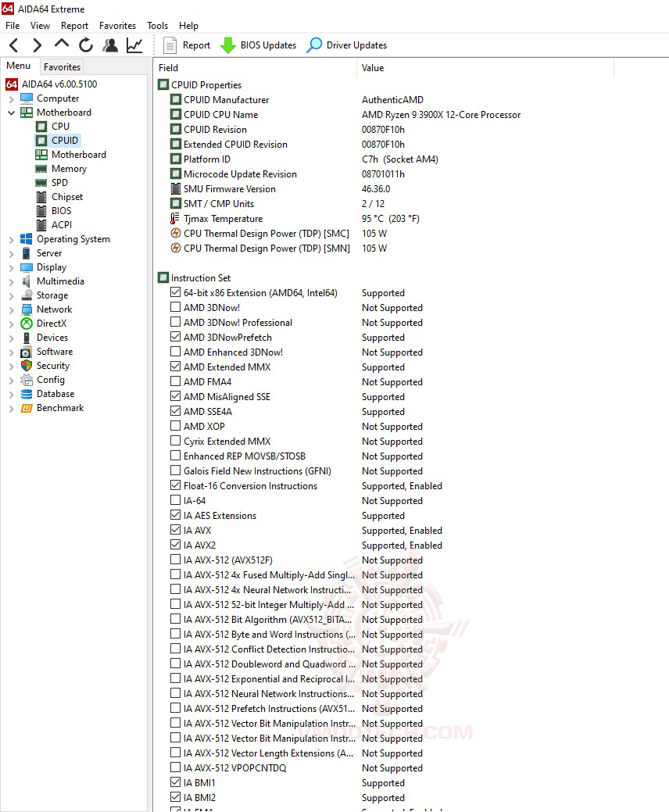Viewport: 669px width, 812px height.
Task: Open the graph/chart toolbar icon
Action: [134, 45]
